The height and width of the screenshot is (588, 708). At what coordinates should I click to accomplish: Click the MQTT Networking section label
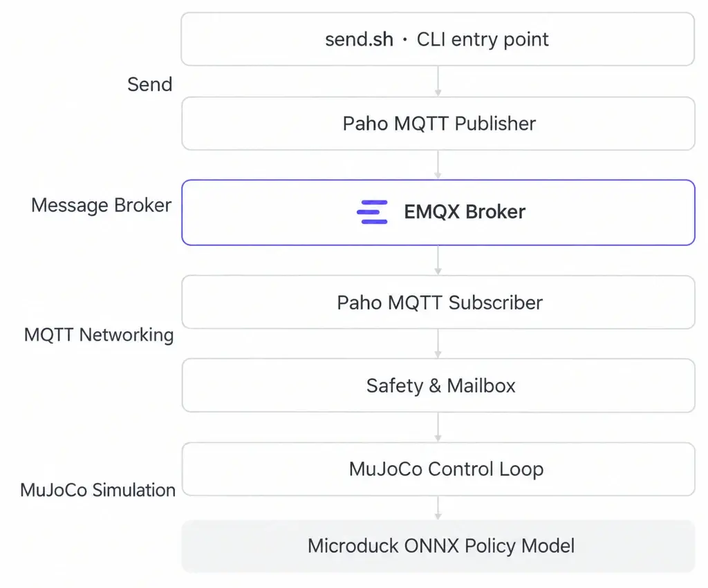click(99, 335)
